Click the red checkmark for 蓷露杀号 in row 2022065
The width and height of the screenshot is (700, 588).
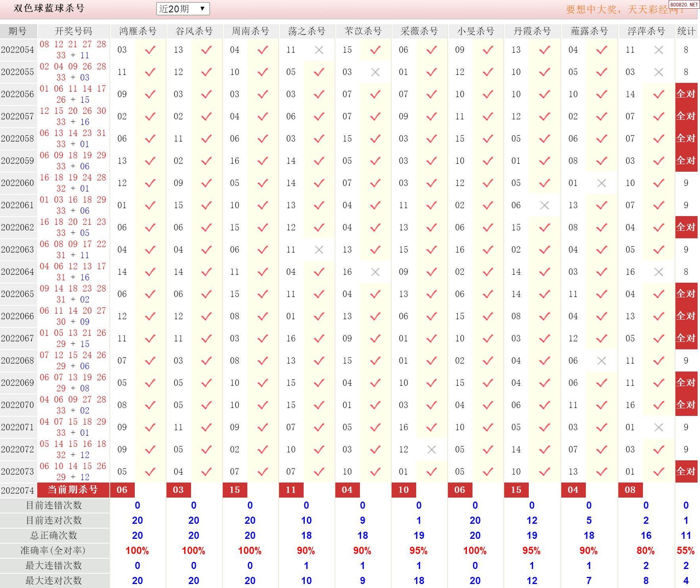click(x=602, y=294)
